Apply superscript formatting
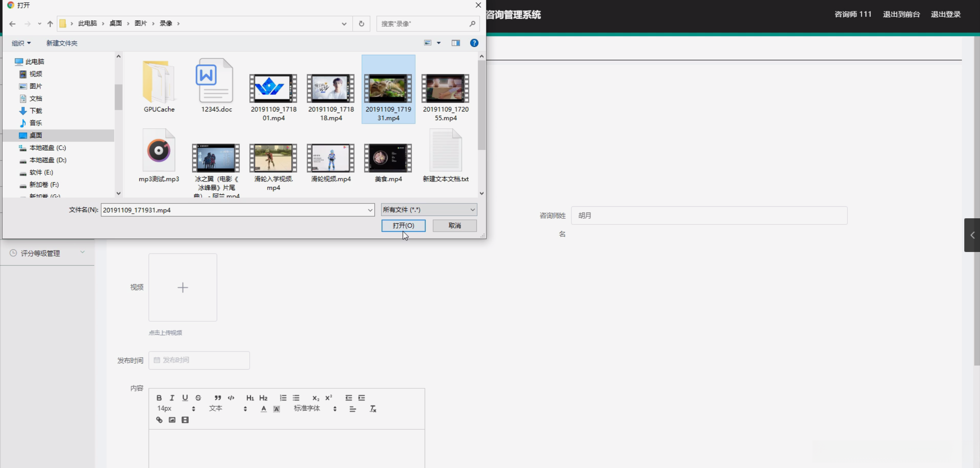This screenshot has height=468, width=980. click(329, 398)
